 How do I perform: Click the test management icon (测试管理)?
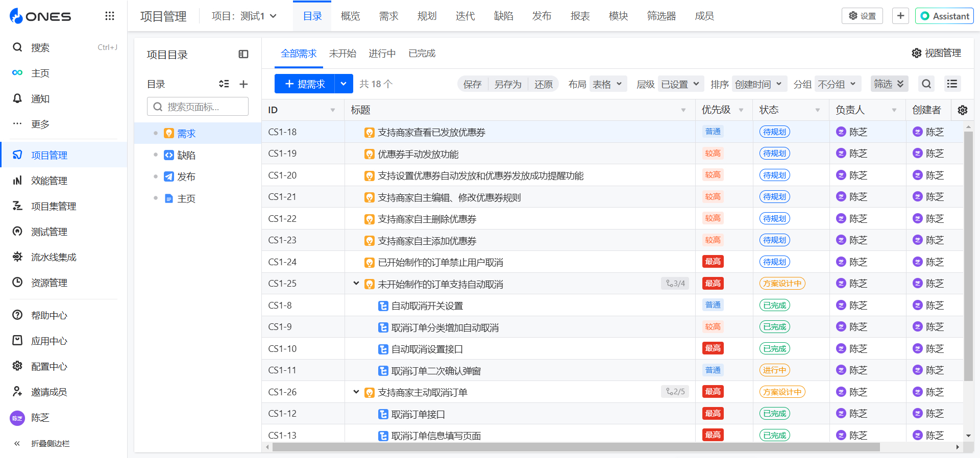[x=17, y=232]
